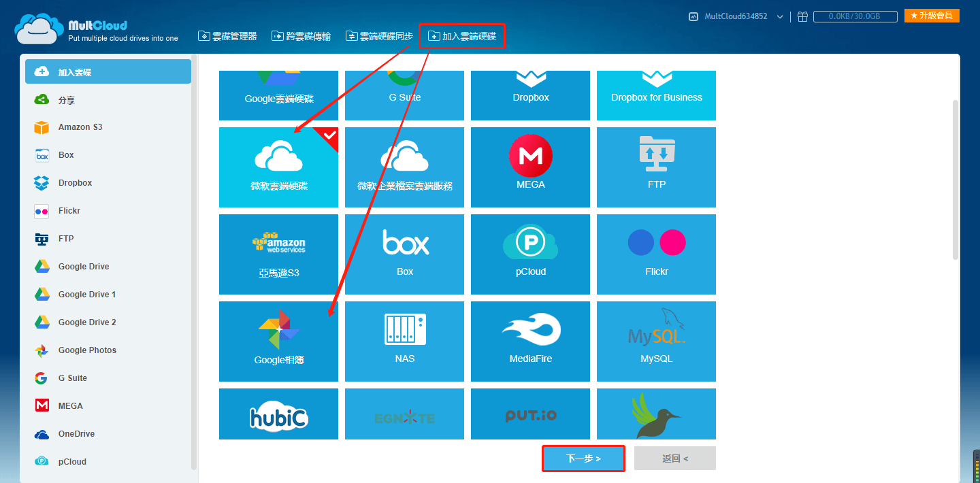Open the 雲端硬碟同步 tab

[379, 36]
